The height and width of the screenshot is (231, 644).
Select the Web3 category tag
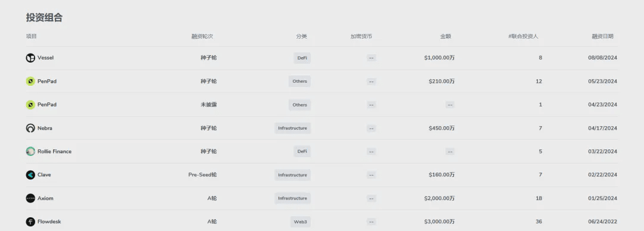301,222
